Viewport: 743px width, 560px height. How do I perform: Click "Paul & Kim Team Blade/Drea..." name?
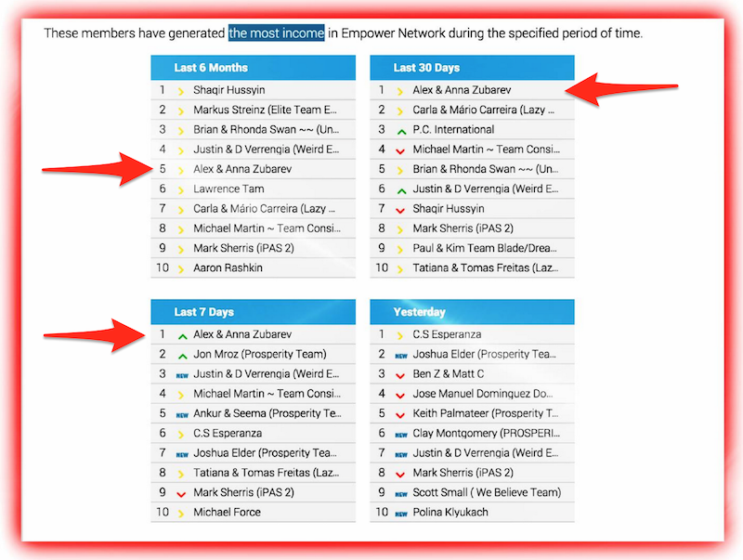tap(485, 248)
